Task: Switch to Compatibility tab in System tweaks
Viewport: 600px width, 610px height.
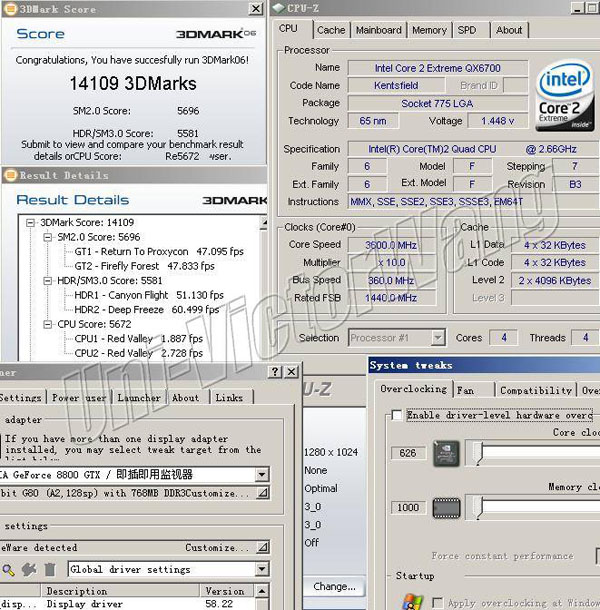Action: 536,390
